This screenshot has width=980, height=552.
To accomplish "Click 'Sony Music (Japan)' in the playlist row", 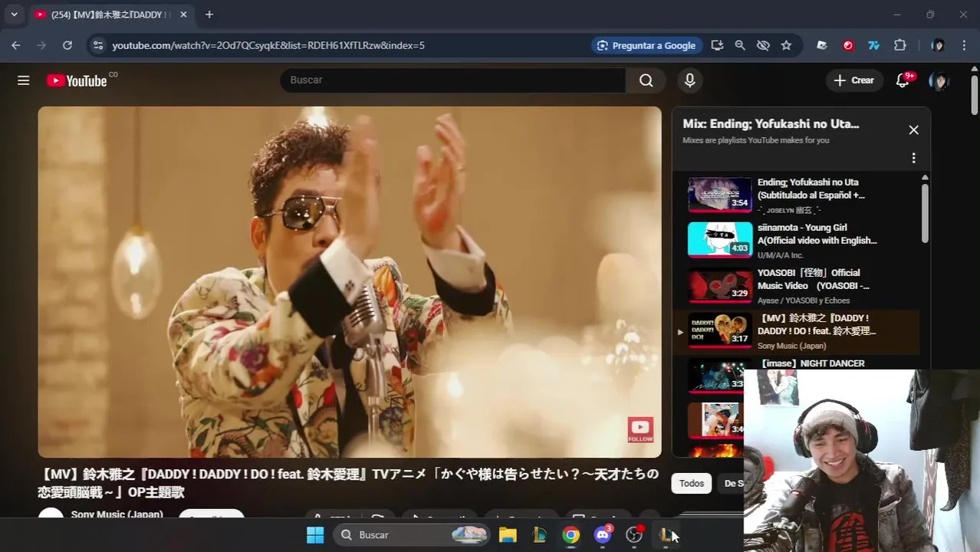I will 791,346.
